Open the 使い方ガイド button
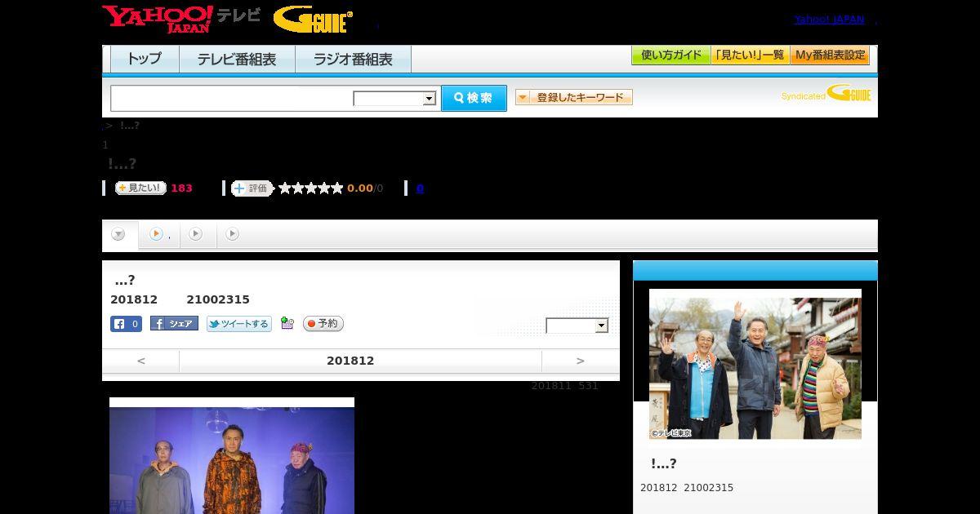 pyautogui.click(x=670, y=55)
